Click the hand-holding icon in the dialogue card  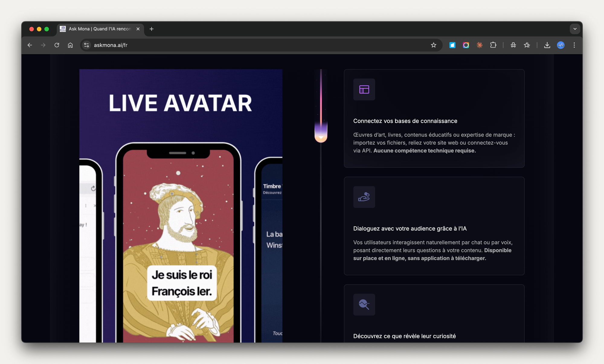point(364,197)
